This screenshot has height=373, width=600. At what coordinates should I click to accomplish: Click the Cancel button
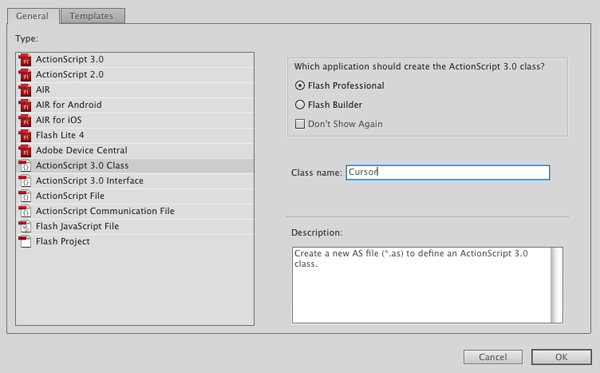[493, 357]
